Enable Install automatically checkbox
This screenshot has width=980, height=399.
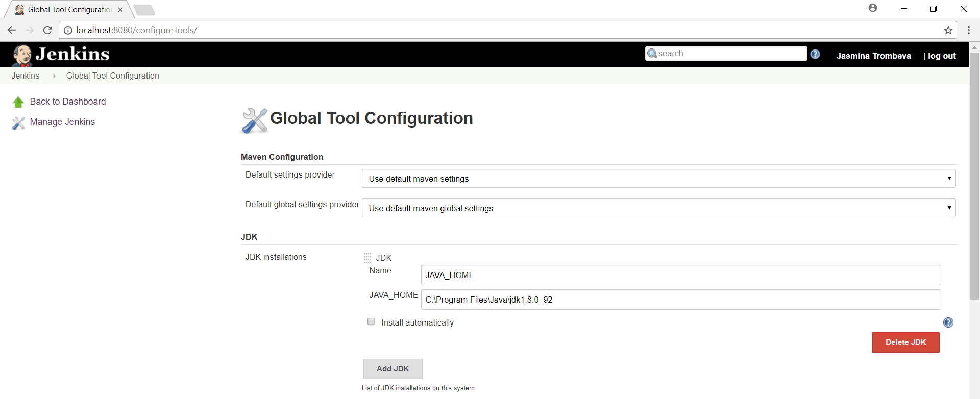[x=371, y=321]
